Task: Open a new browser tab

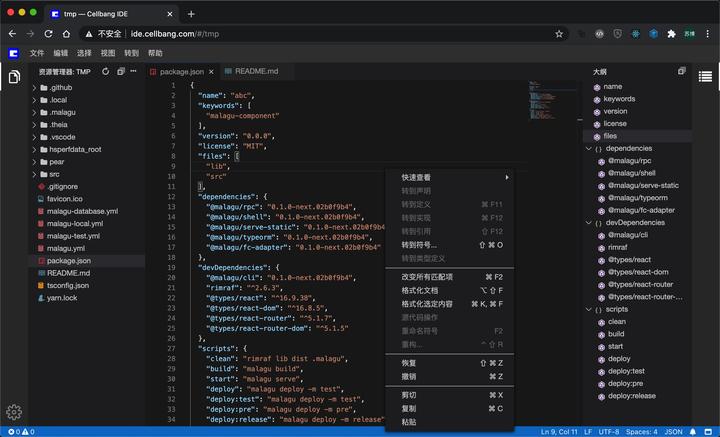Action: (191, 14)
